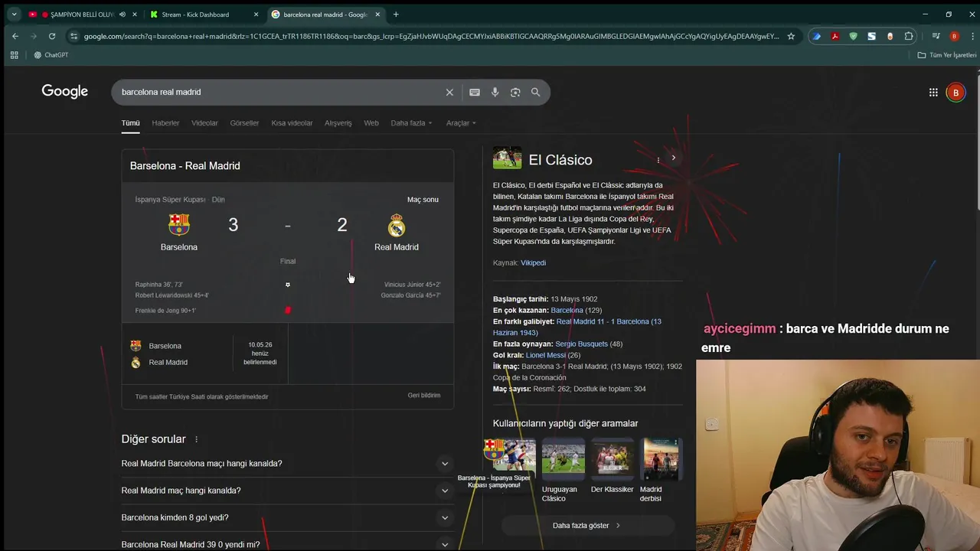The image size is (980, 551).
Task: Open the media controls icon
Action: click(936, 36)
